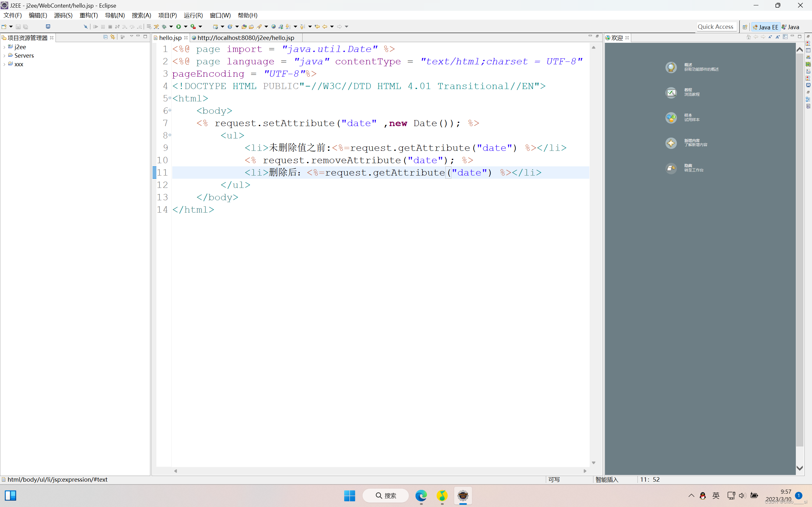This screenshot has width=812, height=507.
Task: Click the 转至工作台 workbench link
Action: 694,170
